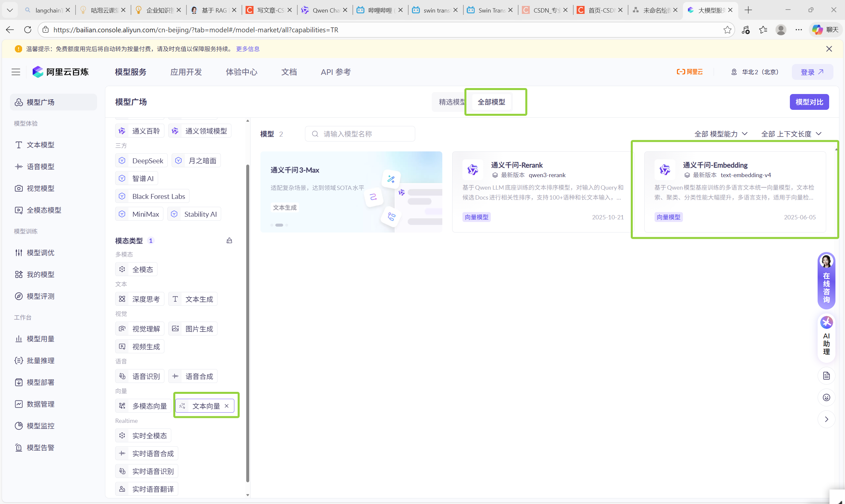The width and height of the screenshot is (845, 504).
Task: Click the clear-filter eraser icon beside 模态类型
Action: (229, 240)
